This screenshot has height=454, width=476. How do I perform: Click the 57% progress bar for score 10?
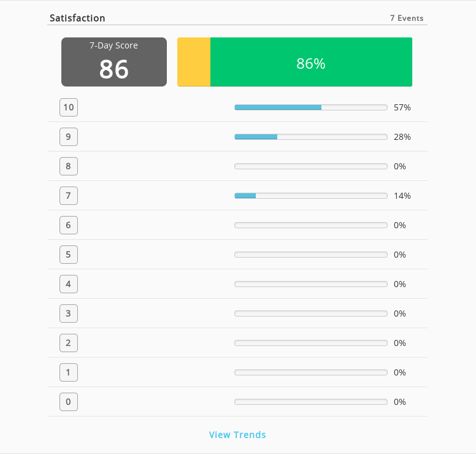coord(311,107)
